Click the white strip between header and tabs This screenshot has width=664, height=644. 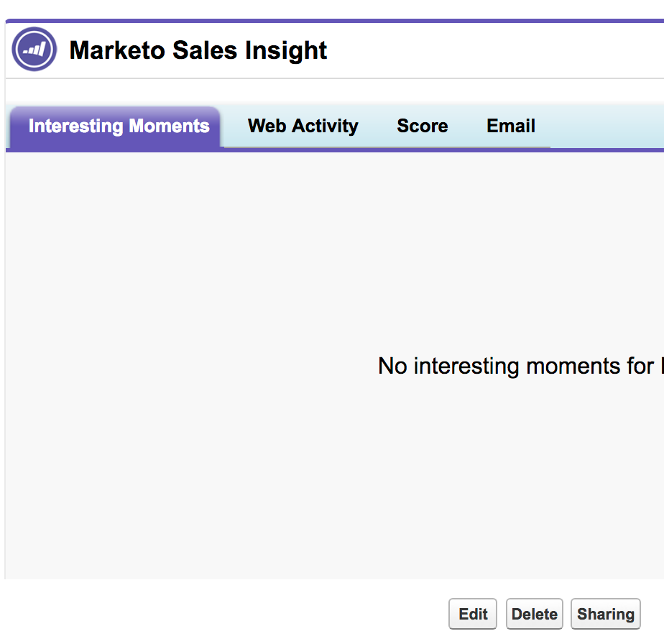pyautogui.click(x=331, y=91)
